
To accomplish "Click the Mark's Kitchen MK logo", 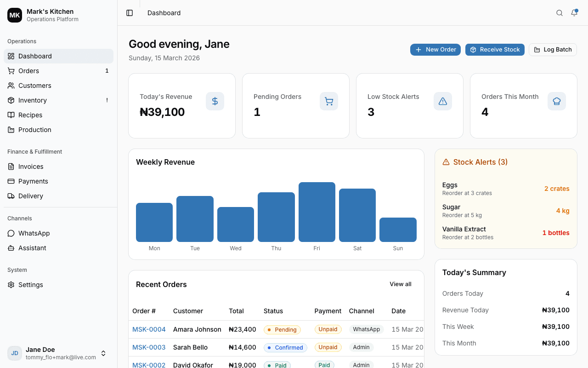I will pos(14,15).
